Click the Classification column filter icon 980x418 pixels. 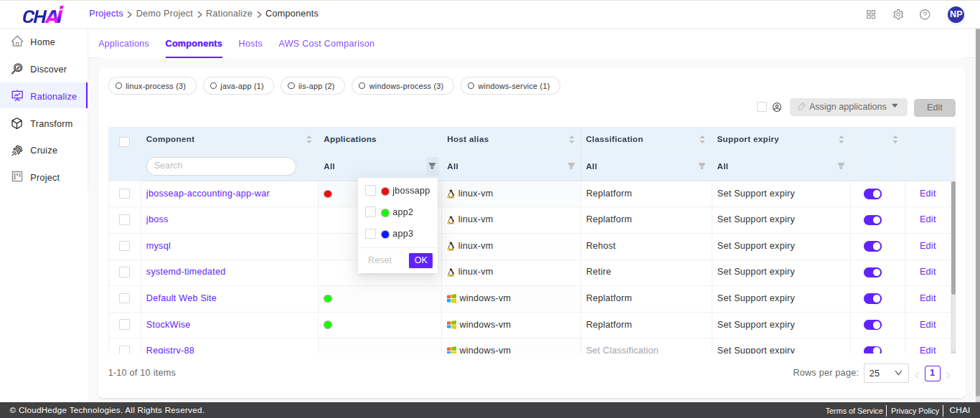coord(702,166)
